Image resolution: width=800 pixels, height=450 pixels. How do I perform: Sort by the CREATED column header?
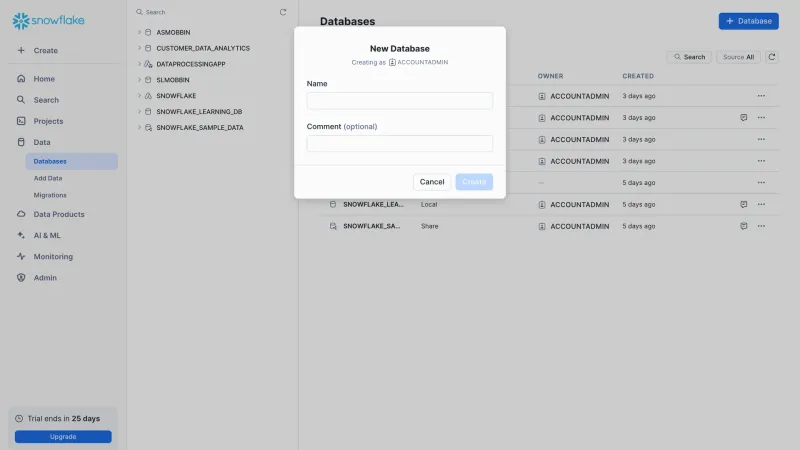tap(638, 76)
